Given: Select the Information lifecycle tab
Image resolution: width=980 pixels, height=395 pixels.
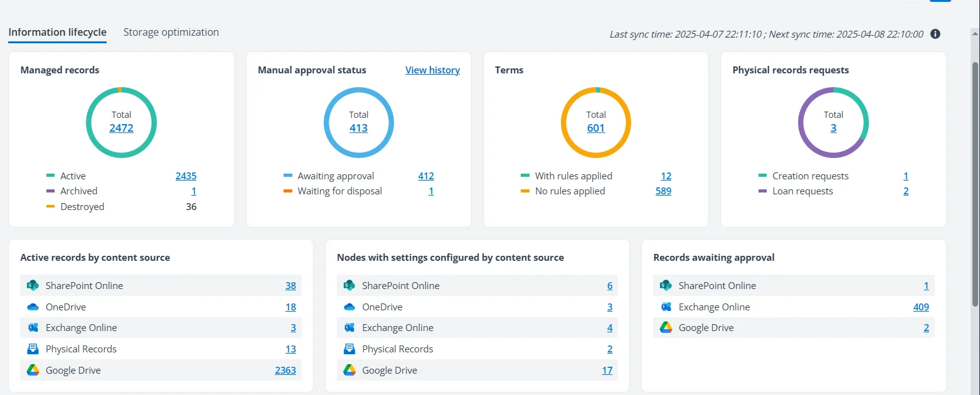Looking at the screenshot, I should (58, 32).
